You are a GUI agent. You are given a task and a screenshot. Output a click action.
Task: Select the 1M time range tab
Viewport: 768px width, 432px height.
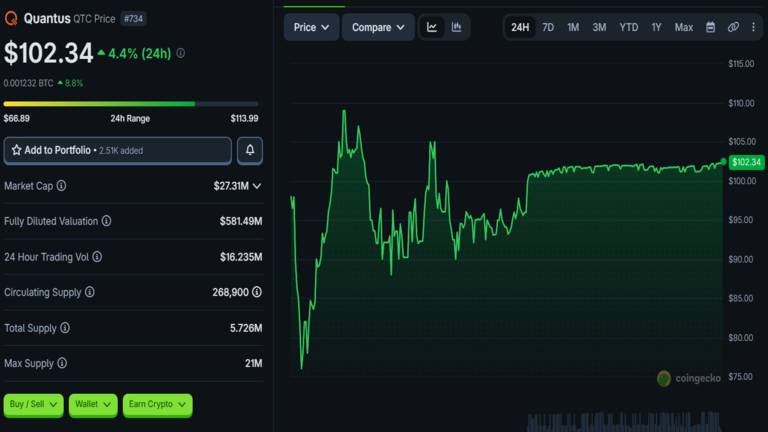(573, 27)
